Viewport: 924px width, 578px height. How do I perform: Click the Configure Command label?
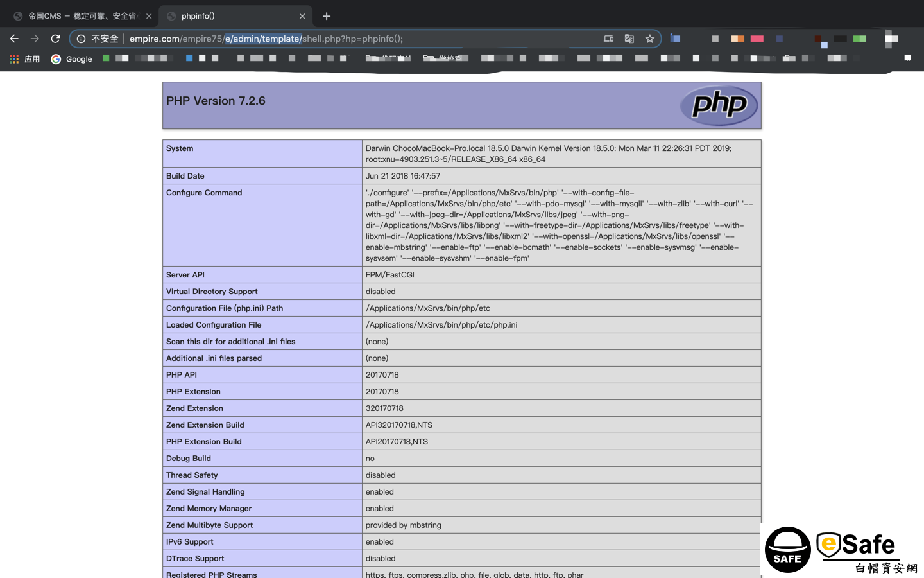[x=204, y=193]
